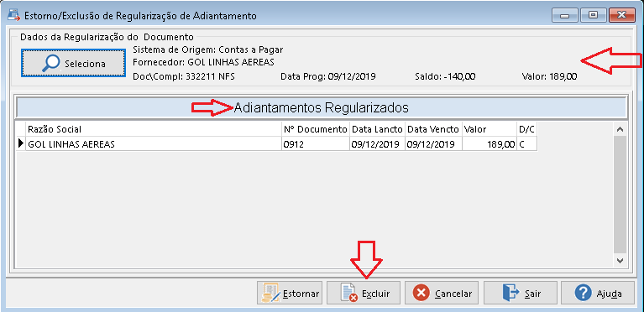Select the row indicator arrow for GOL LINHAS AEREAS
This screenshot has width=644, height=312.
[x=20, y=144]
